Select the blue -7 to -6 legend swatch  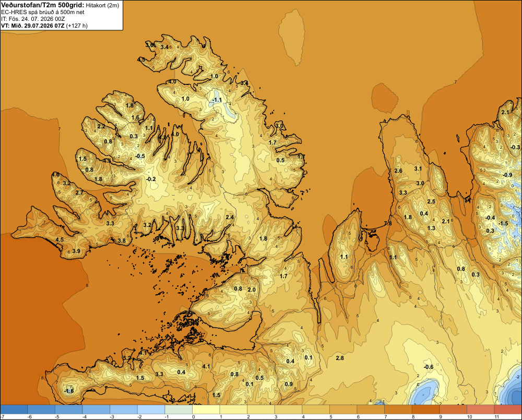14,409
